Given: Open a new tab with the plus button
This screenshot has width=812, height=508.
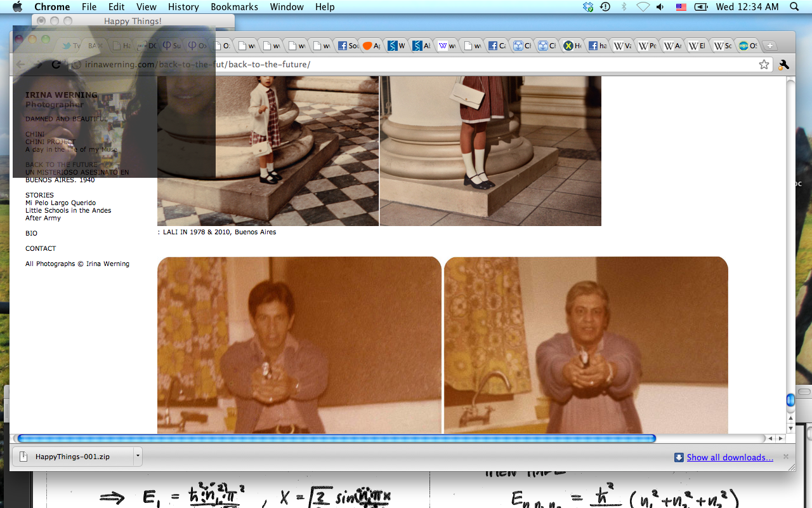Looking at the screenshot, I should (769, 46).
